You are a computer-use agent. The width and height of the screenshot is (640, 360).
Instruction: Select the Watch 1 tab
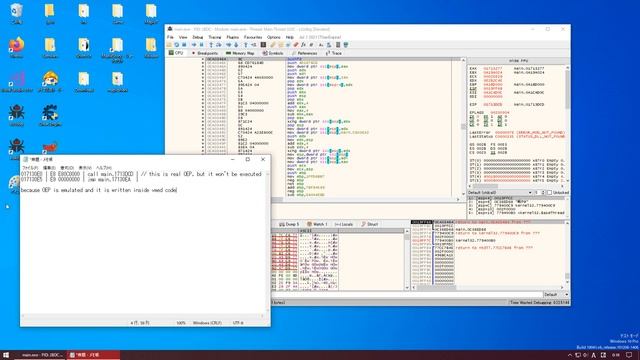pyautogui.click(x=317, y=224)
